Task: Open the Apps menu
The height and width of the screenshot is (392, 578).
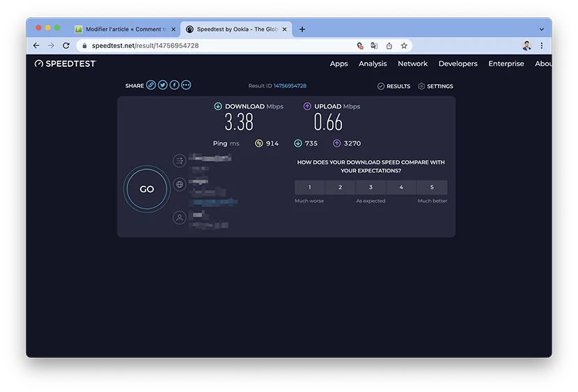Action: tap(338, 64)
